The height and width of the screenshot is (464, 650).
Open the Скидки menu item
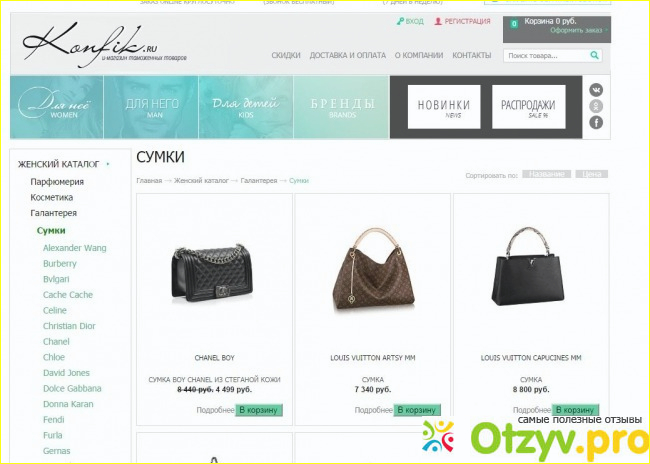(286, 55)
